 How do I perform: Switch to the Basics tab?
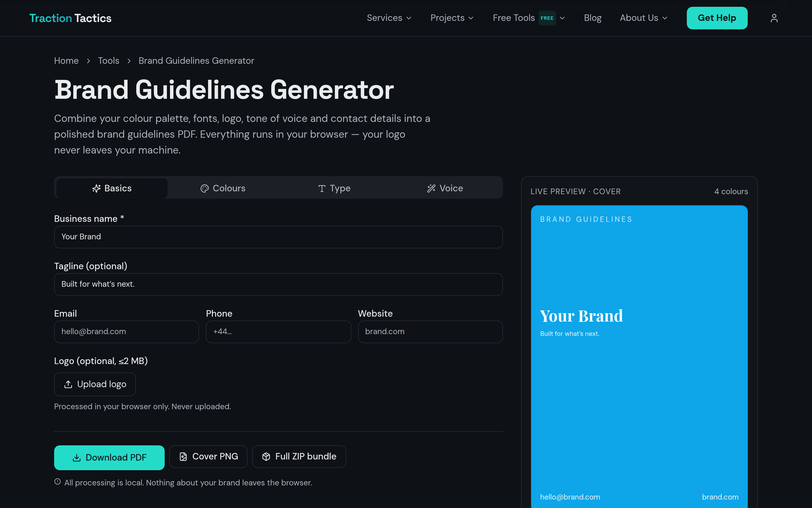pyautogui.click(x=112, y=188)
